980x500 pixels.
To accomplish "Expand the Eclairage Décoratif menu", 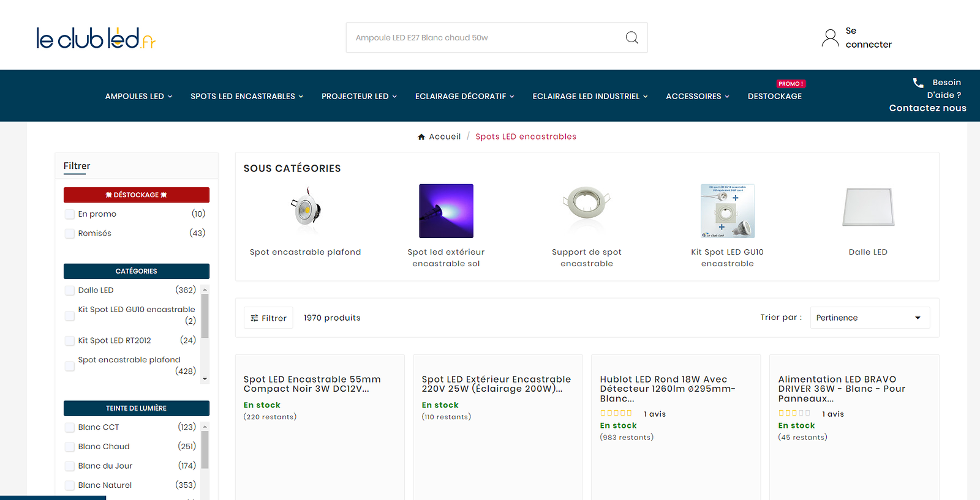I will tap(465, 96).
